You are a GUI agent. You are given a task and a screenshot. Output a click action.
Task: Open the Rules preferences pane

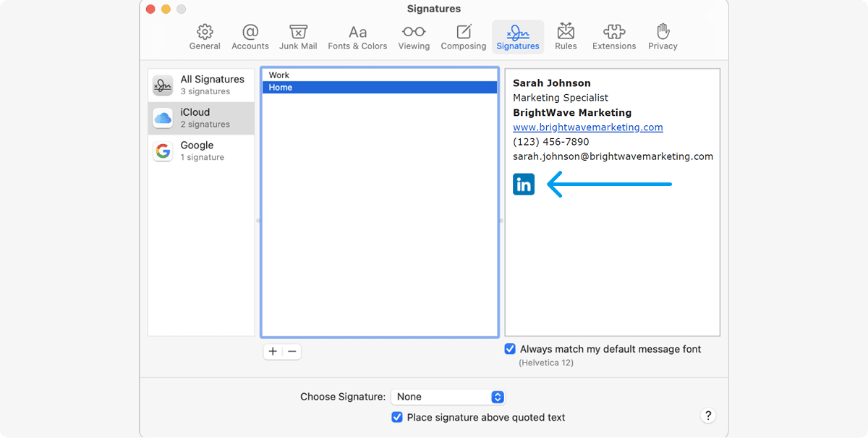tap(566, 36)
